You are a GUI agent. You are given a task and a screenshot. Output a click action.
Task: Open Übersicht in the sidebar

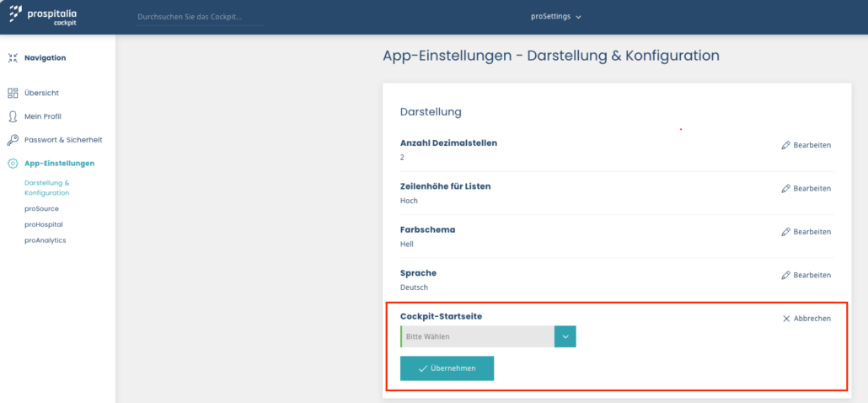tap(41, 93)
